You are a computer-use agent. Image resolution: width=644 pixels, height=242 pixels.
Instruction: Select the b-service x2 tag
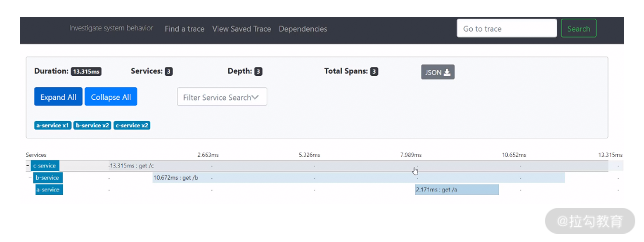coord(92,125)
